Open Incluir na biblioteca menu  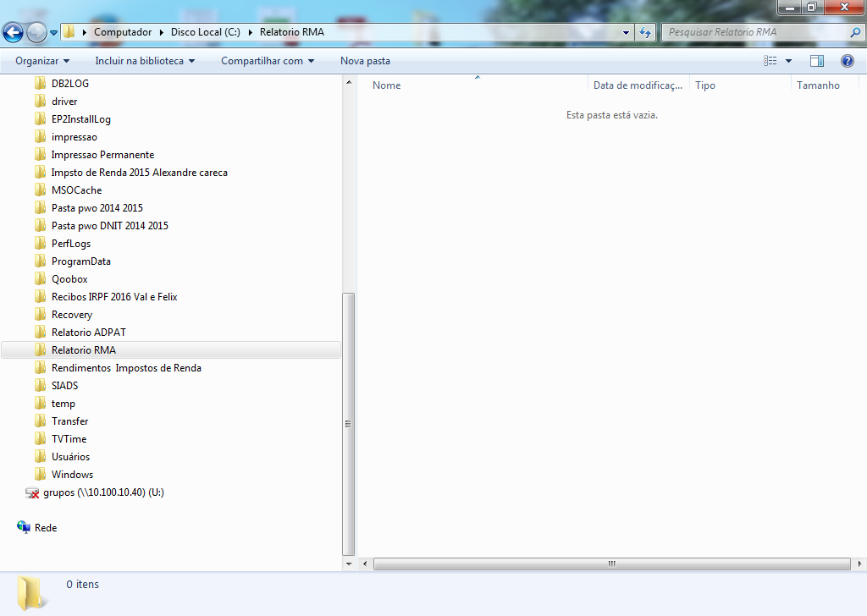point(145,61)
